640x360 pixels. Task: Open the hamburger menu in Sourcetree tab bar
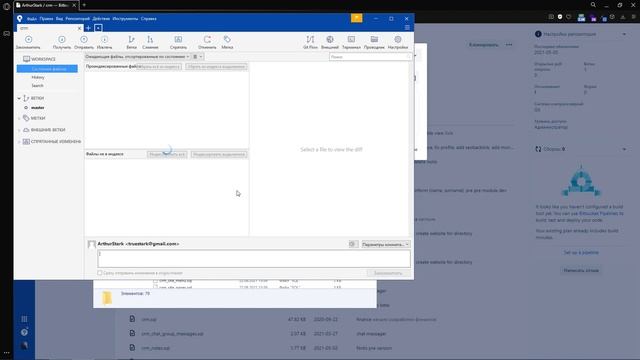point(407,28)
